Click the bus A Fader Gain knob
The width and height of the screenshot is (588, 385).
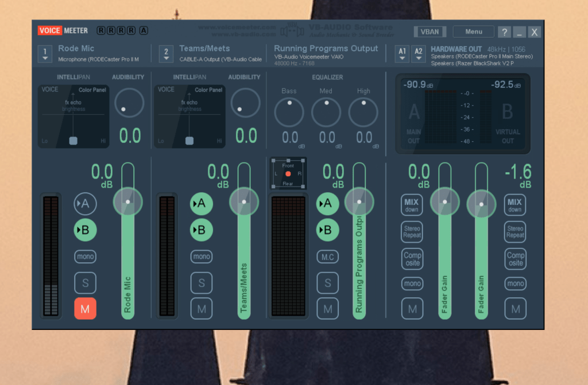click(445, 202)
